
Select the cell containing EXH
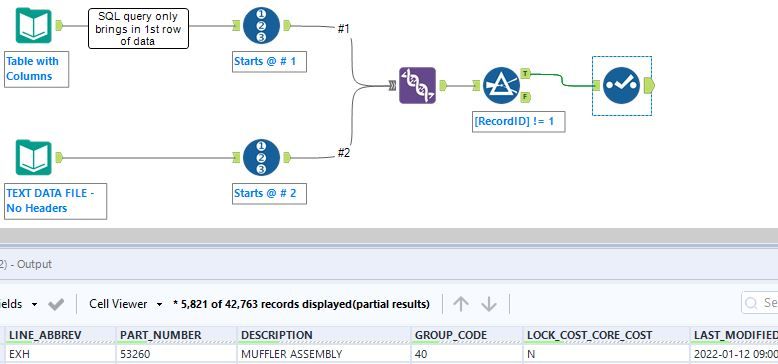point(61,354)
